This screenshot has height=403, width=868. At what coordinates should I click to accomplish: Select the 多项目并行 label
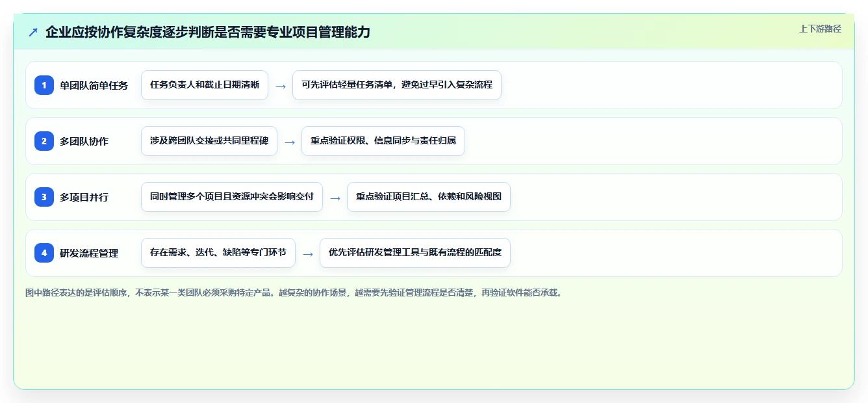(84, 197)
